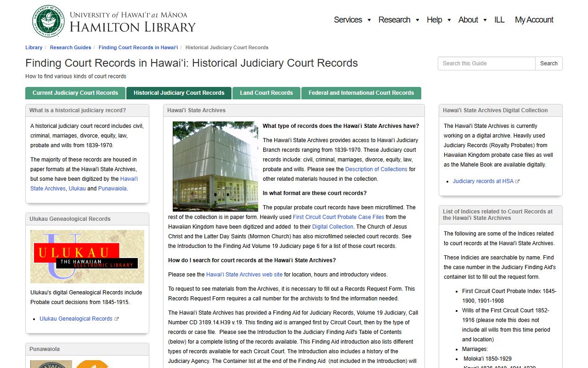Click the Ulukau Hawaiian Electronic Library banner
Screen dimensions: 588x368
click(x=87, y=257)
